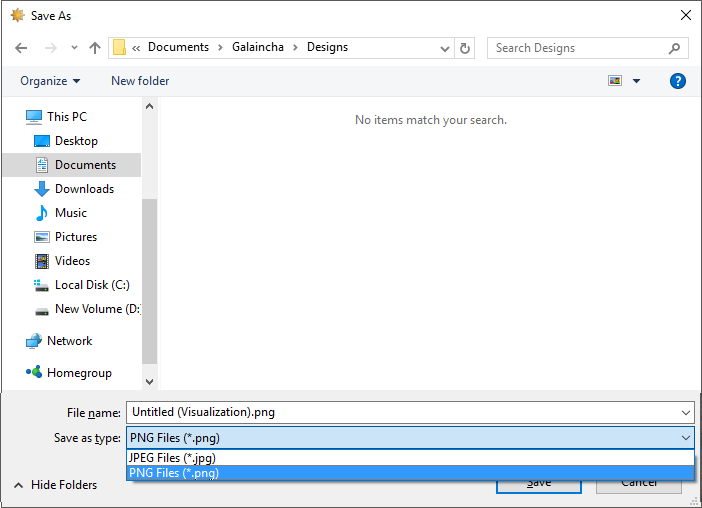The height and width of the screenshot is (508, 702).
Task: Open Homegroup in navigation pane
Action: click(79, 373)
